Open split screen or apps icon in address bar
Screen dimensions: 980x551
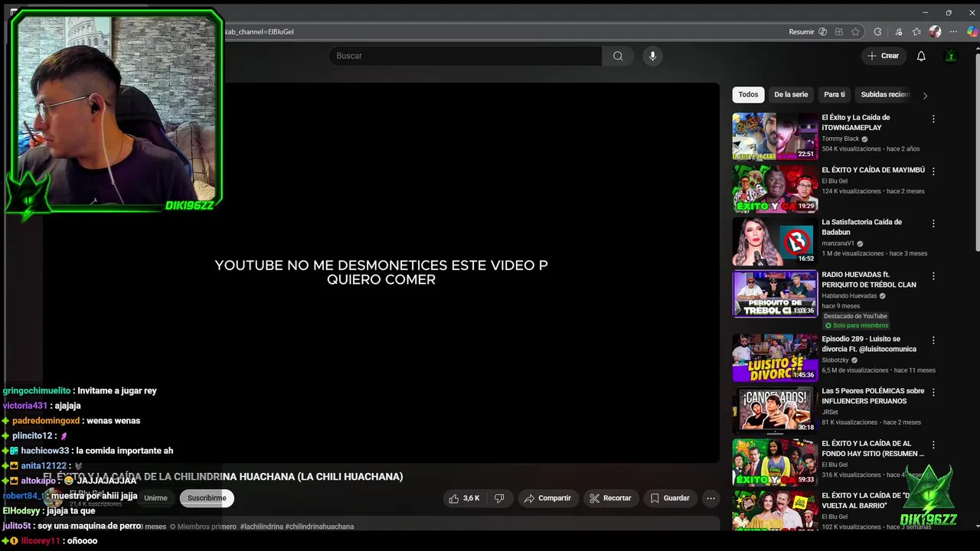pyautogui.click(x=839, y=31)
